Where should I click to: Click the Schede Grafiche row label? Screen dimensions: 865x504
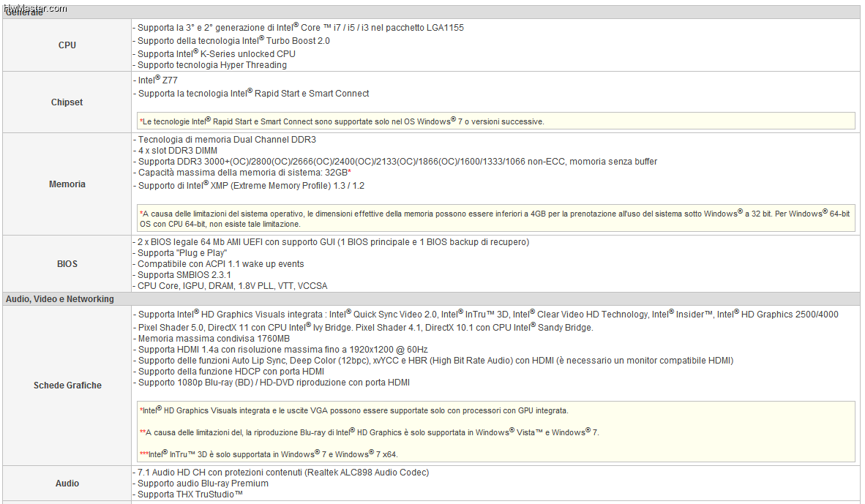point(67,385)
